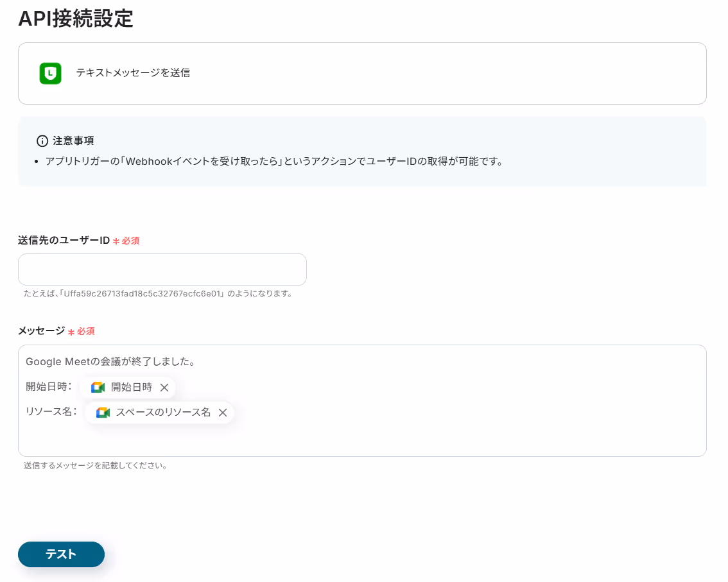
Task: Click the green LINE official account icon
Action: point(50,73)
